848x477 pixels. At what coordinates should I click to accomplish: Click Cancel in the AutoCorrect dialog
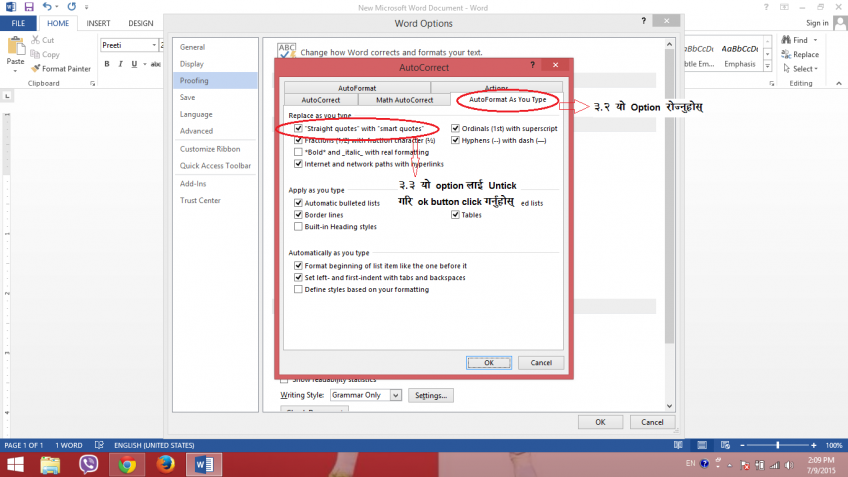[x=541, y=363]
